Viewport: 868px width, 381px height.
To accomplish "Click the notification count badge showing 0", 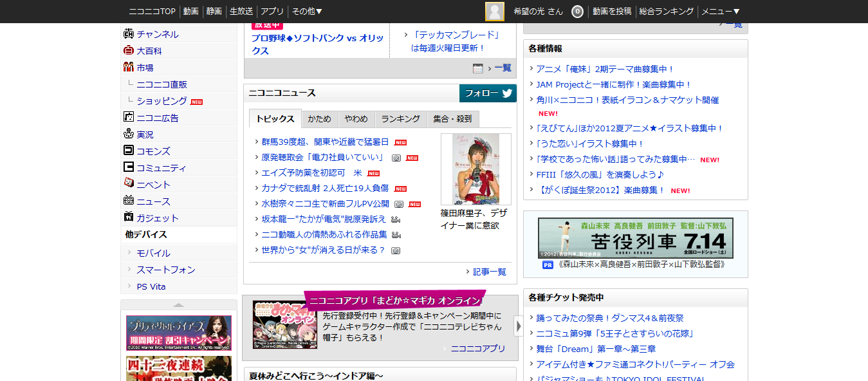I will click(578, 12).
